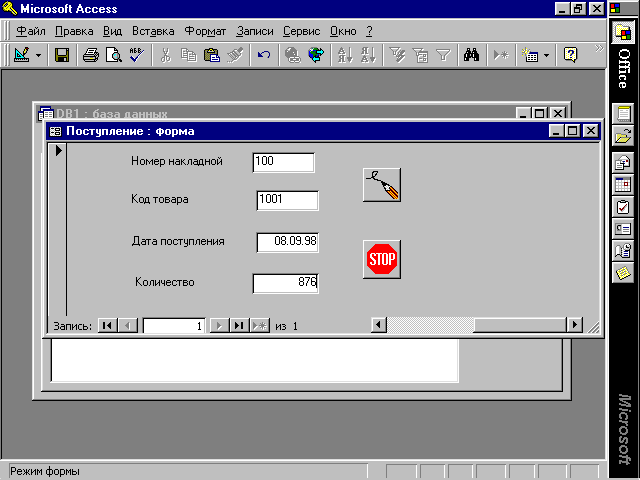The image size is (640, 480).
Task: Click New Task clipboard icon
Action: coord(623,207)
